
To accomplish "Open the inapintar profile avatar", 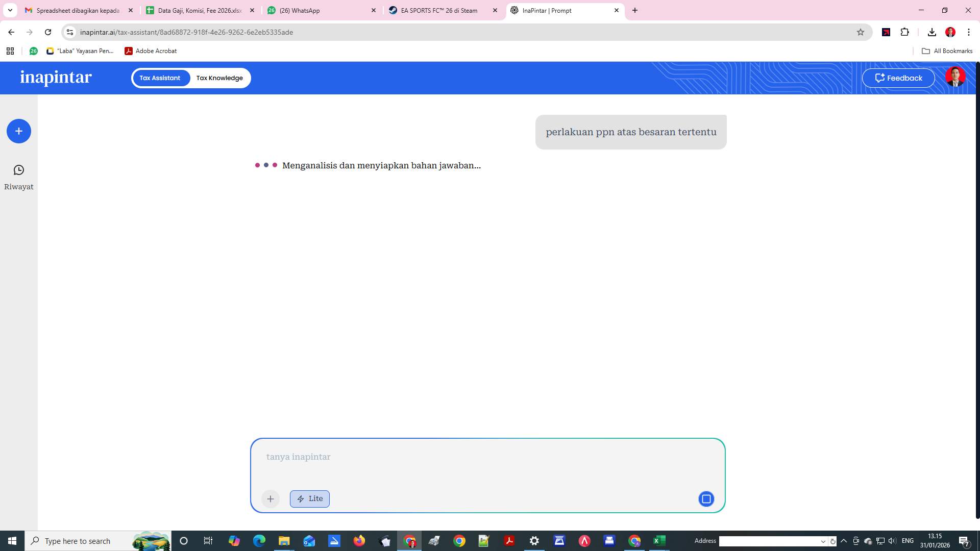I will (955, 77).
